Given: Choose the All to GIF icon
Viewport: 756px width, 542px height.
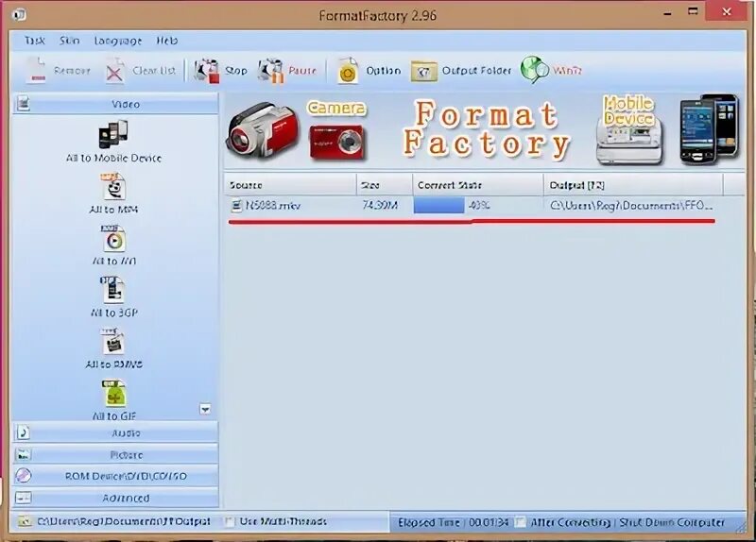Looking at the screenshot, I should click(x=113, y=394).
